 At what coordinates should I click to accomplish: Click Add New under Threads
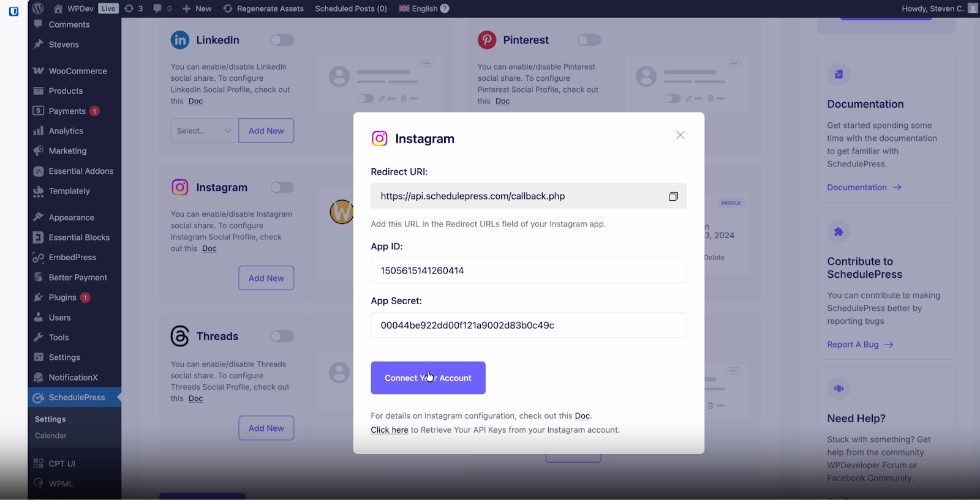tap(266, 428)
